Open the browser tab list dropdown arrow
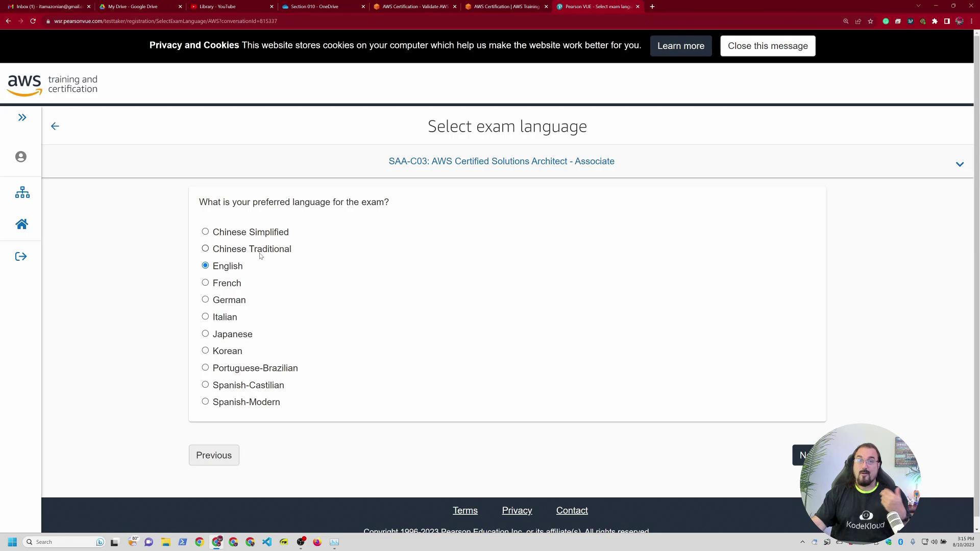The width and height of the screenshot is (980, 551). tap(918, 6)
